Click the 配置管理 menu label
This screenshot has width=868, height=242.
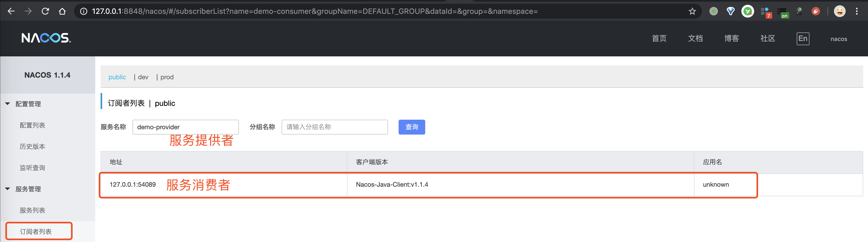click(x=28, y=104)
